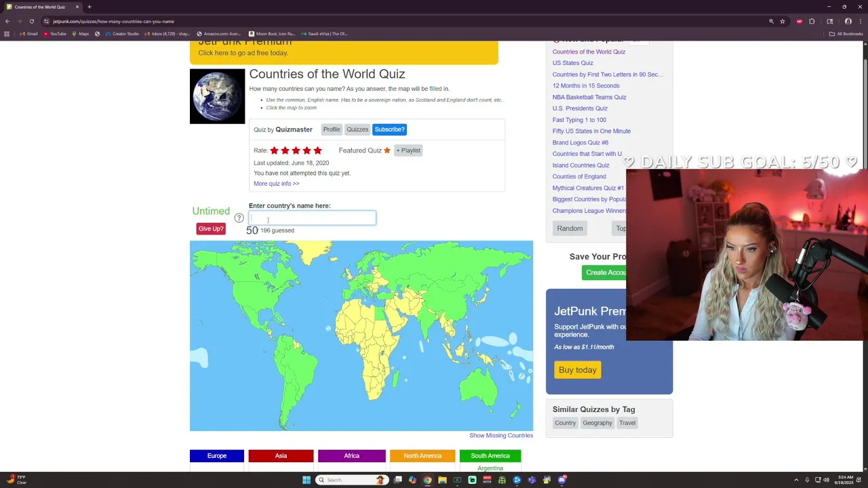Click Show Missing Countries link
The height and width of the screenshot is (488, 868).
[501, 436]
